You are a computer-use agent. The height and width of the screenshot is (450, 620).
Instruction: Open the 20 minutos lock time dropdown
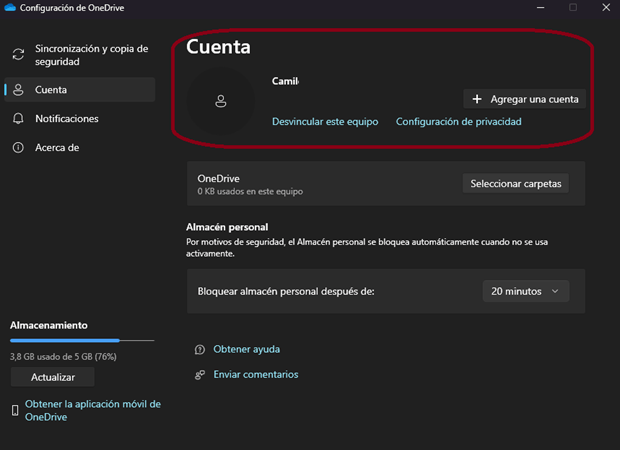pos(525,291)
